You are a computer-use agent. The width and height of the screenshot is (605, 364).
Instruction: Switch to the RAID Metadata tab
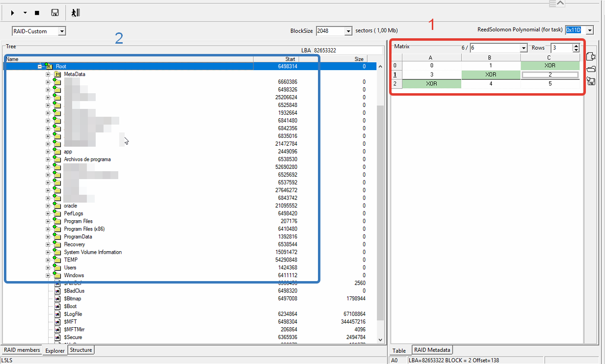(432, 350)
